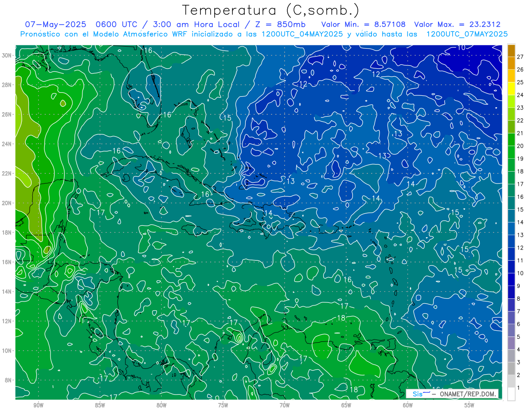This screenshot has height=411, width=532.
Task: Click the "Temperatura (C,somb.)" chart title
Action: click(270, 10)
